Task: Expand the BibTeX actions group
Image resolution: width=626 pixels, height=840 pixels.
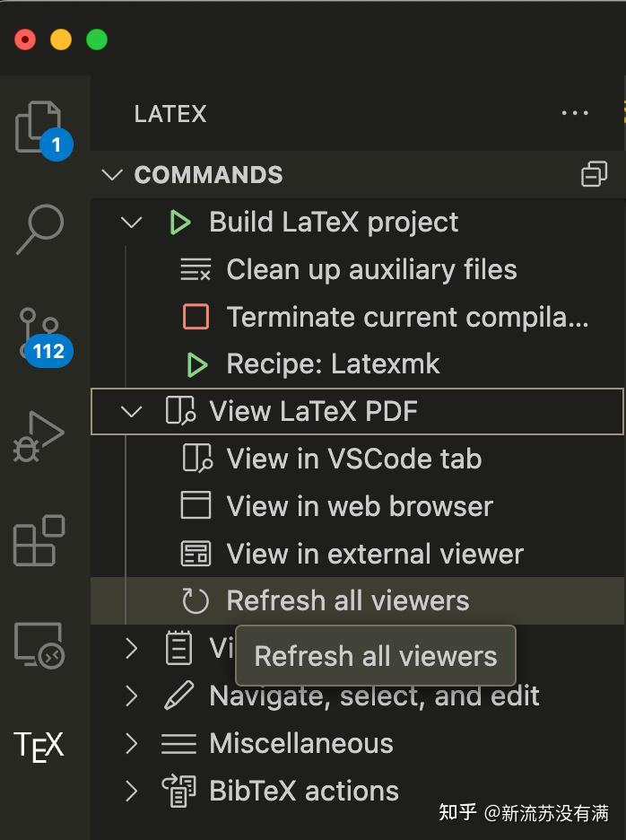Action: pyautogui.click(x=132, y=791)
